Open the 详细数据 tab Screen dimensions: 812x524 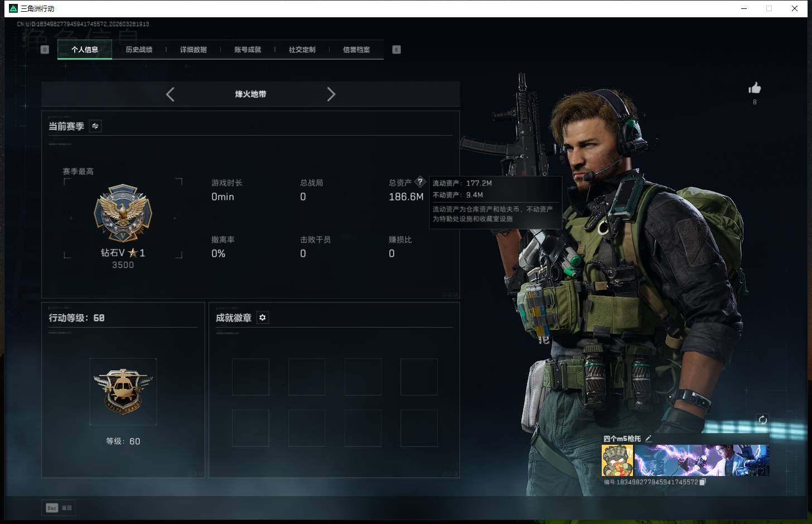pyautogui.click(x=194, y=50)
